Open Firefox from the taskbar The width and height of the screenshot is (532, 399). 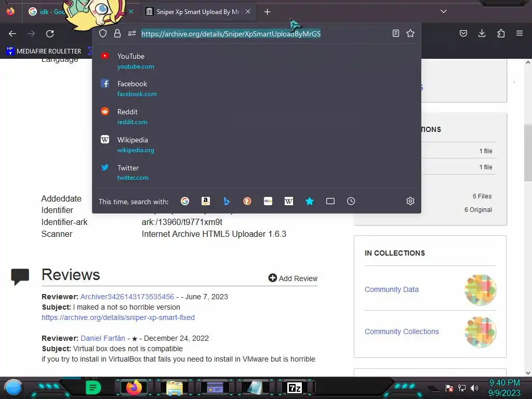coord(134,388)
